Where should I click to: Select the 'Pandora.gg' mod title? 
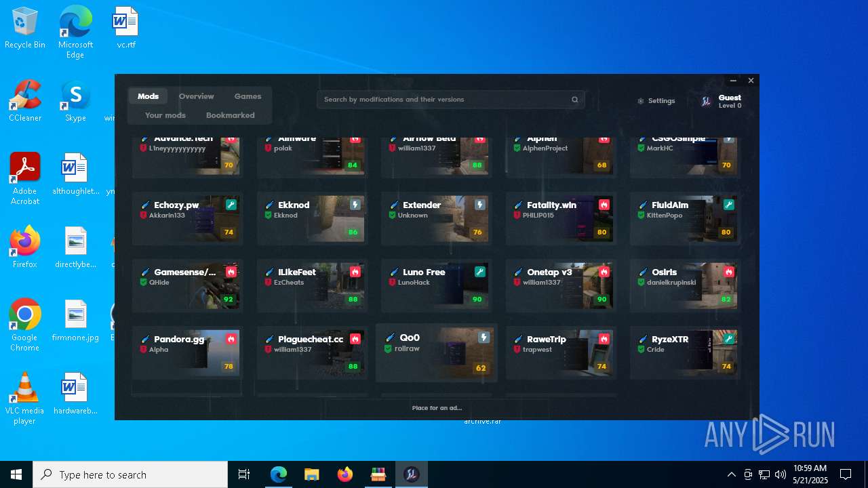(x=179, y=339)
